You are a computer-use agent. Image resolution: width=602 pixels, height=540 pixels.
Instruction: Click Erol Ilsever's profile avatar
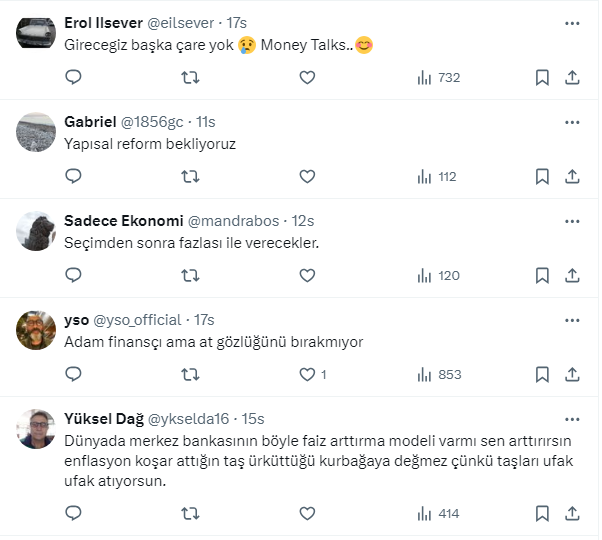[36, 34]
